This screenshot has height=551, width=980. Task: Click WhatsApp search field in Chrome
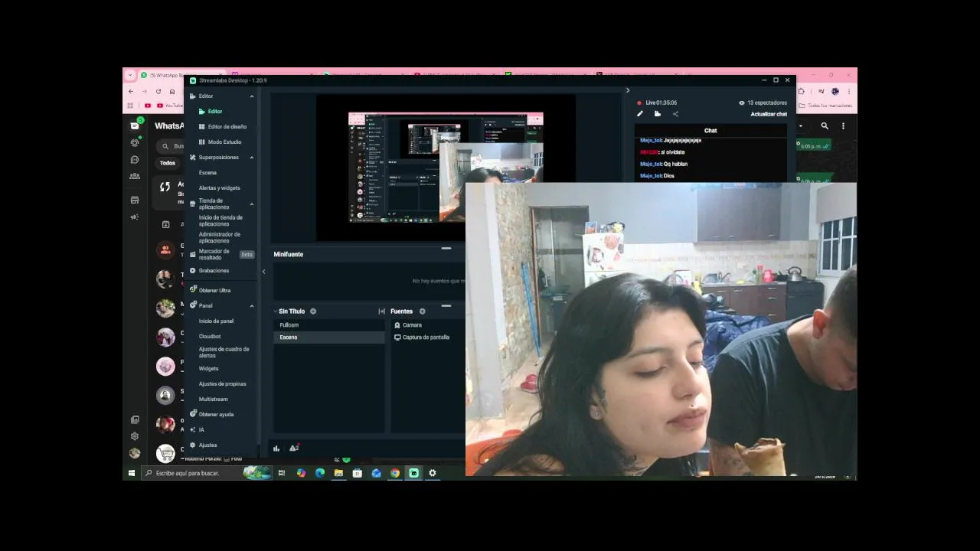(x=171, y=146)
